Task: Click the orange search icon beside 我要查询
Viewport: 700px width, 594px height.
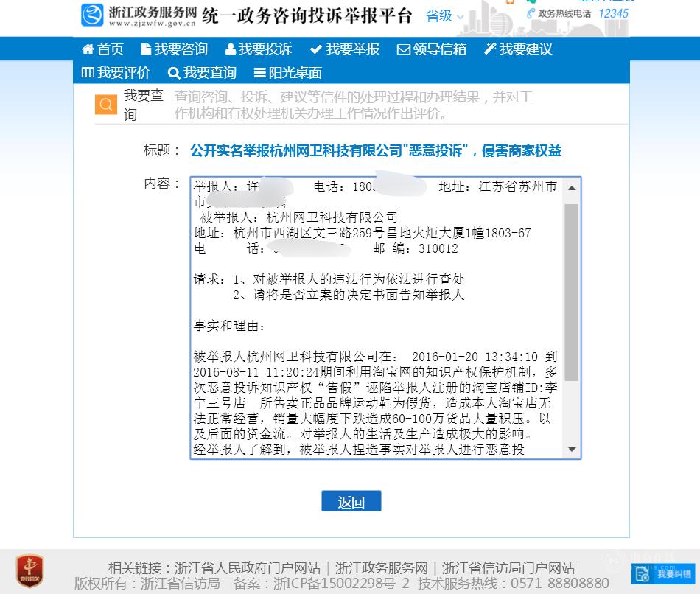Action: point(106,105)
